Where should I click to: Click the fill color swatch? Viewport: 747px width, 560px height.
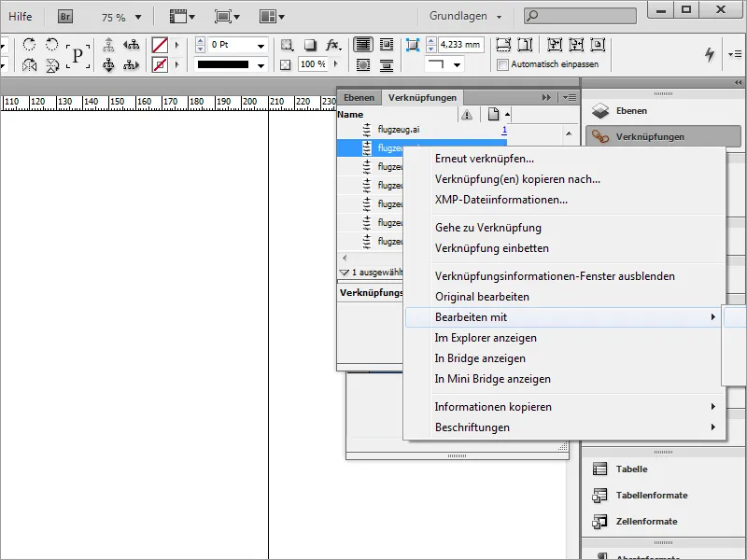click(160, 45)
